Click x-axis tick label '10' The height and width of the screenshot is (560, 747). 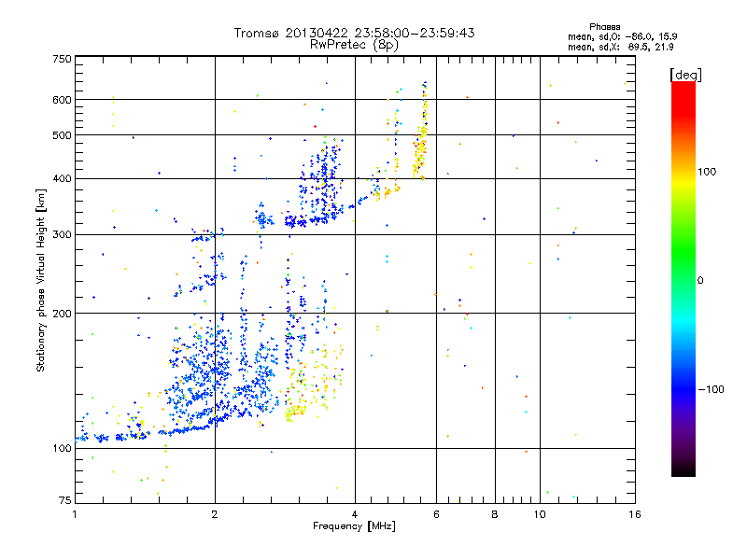point(540,514)
